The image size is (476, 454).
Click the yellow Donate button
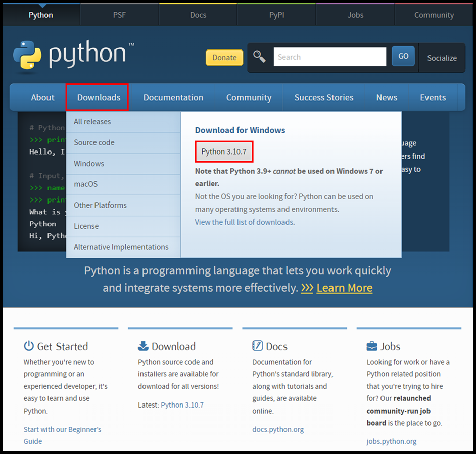[224, 58]
